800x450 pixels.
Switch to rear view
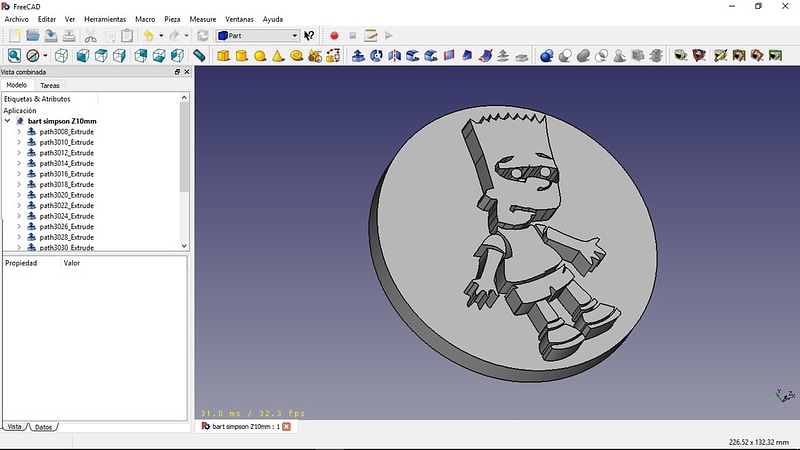click(141, 56)
